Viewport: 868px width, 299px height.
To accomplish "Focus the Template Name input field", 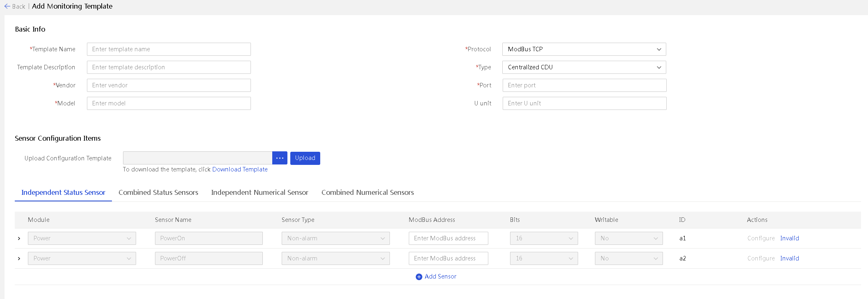I will [x=169, y=49].
